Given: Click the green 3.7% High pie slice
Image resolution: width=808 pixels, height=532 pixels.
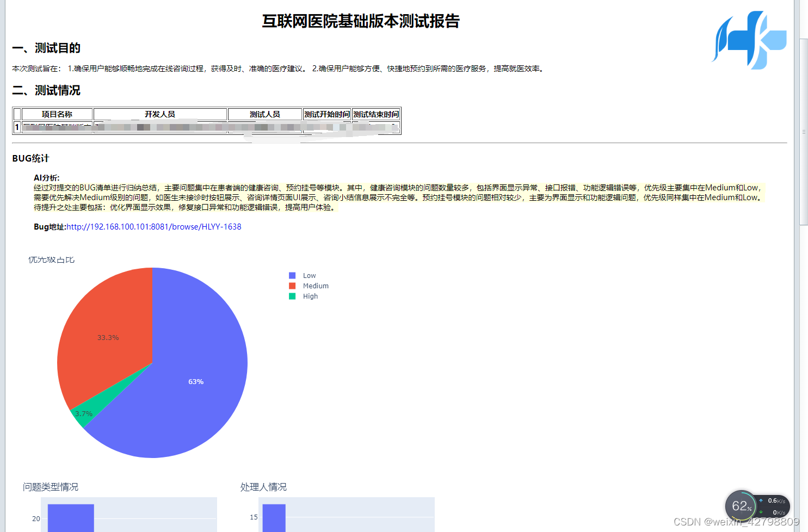Looking at the screenshot, I should pos(83,415).
